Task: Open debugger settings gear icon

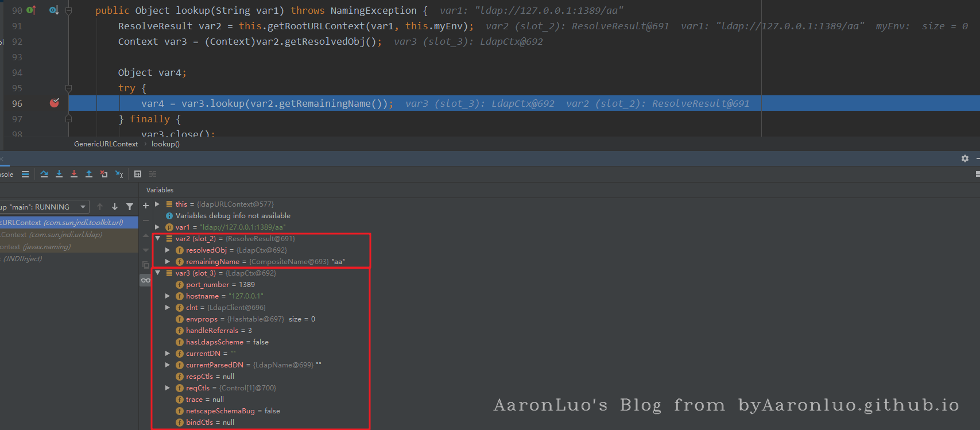Action: click(965, 158)
